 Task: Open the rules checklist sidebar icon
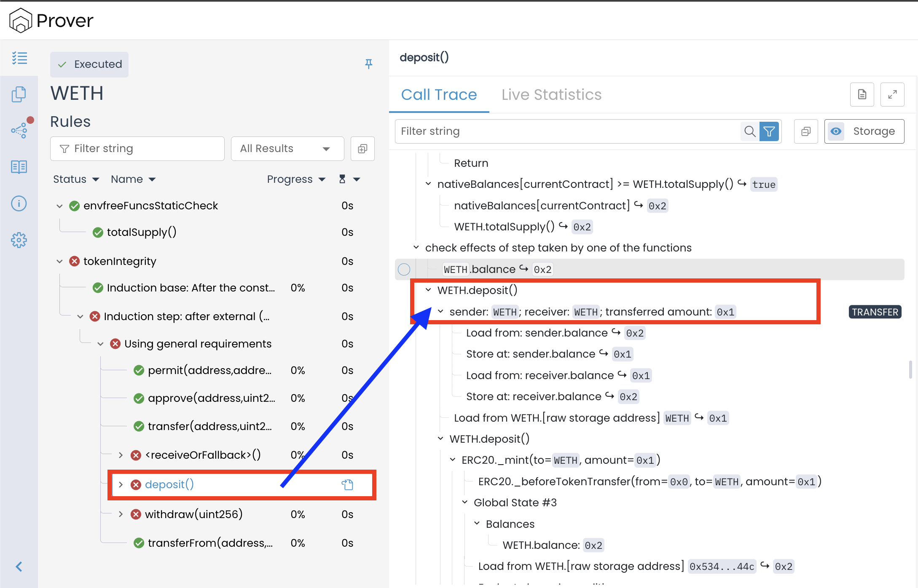pyautogui.click(x=19, y=58)
